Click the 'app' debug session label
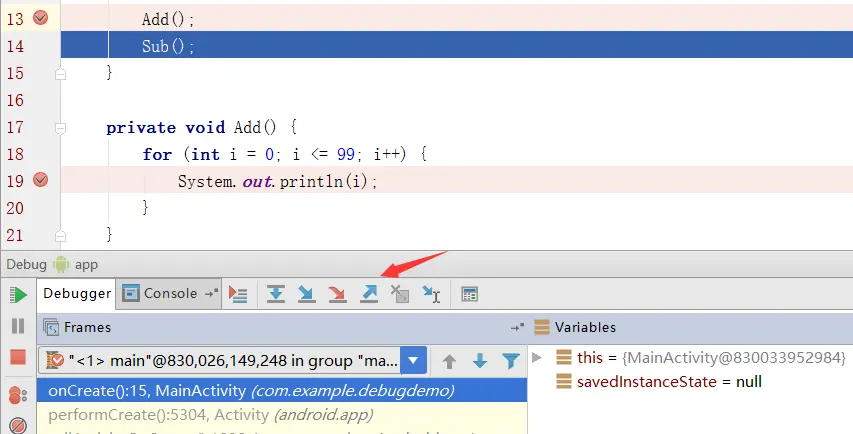Image resolution: width=853 pixels, height=434 pixels. 86,265
